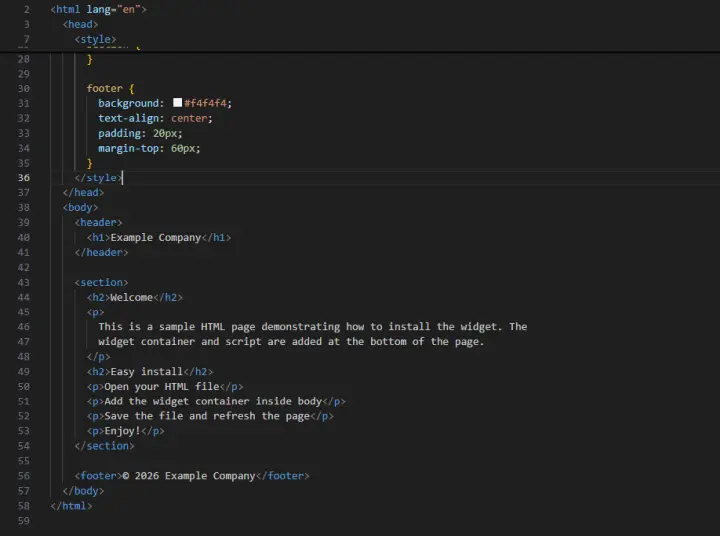The width and height of the screenshot is (720, 536).
Task: Click the '<p>' opening tag on line 45
Action: tap(95, 312)
